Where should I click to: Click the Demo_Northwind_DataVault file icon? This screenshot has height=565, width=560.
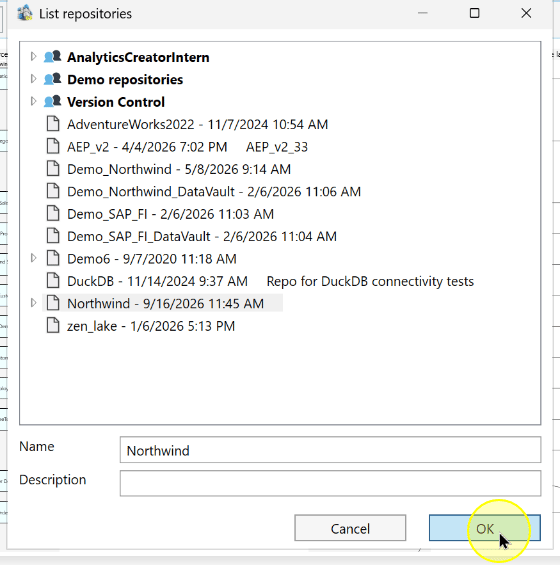coord(53,191)
